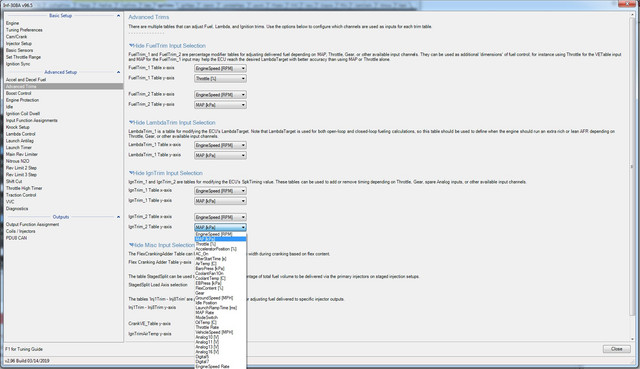This screenshot has height=369, width=640.
Task: Choose AfterStartTime [s] in the open list
Action: (x=220, y=259)
